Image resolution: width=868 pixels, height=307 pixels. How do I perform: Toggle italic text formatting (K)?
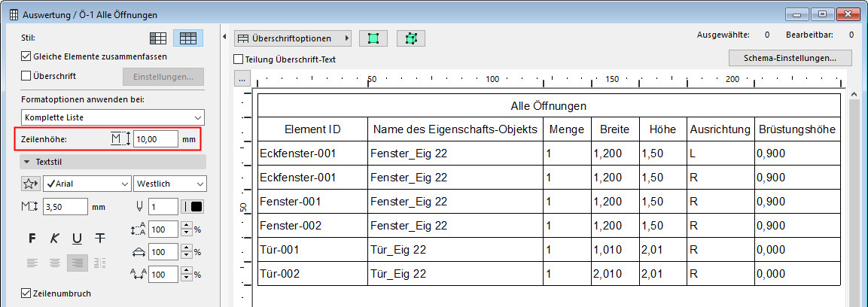[x=55, y=239]
